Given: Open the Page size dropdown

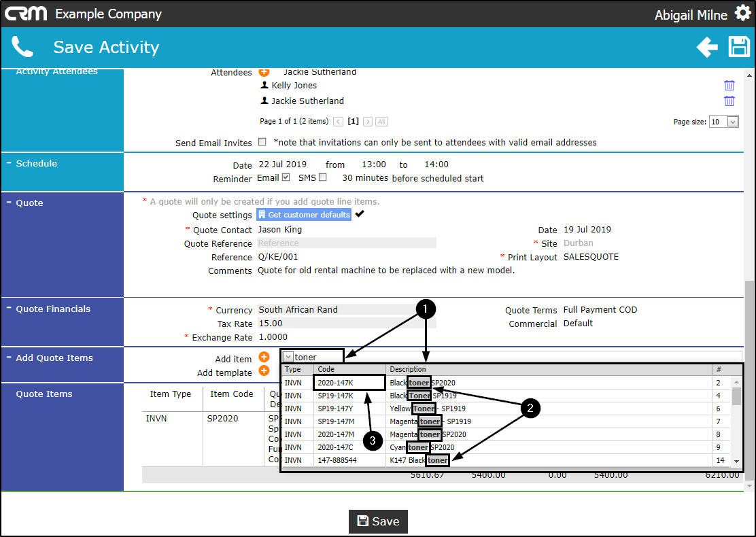Looking at the screenshot, I should [x=732, y=122].
